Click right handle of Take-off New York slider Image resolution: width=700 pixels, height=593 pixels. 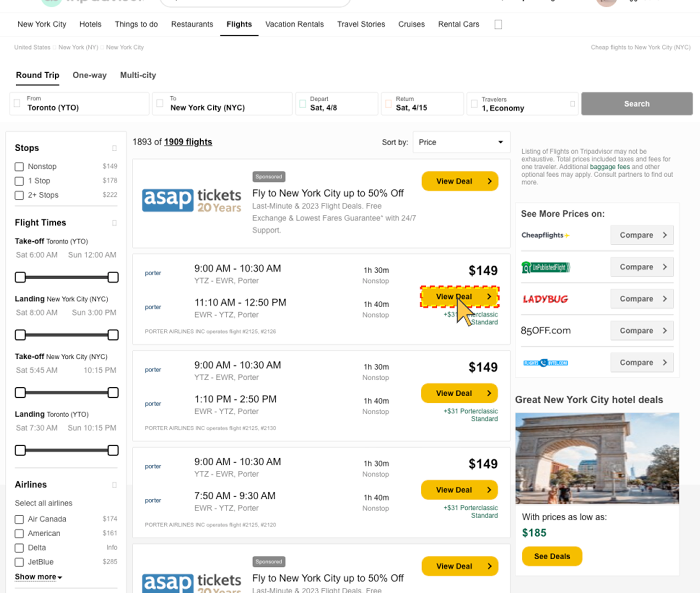click(113, 393)
